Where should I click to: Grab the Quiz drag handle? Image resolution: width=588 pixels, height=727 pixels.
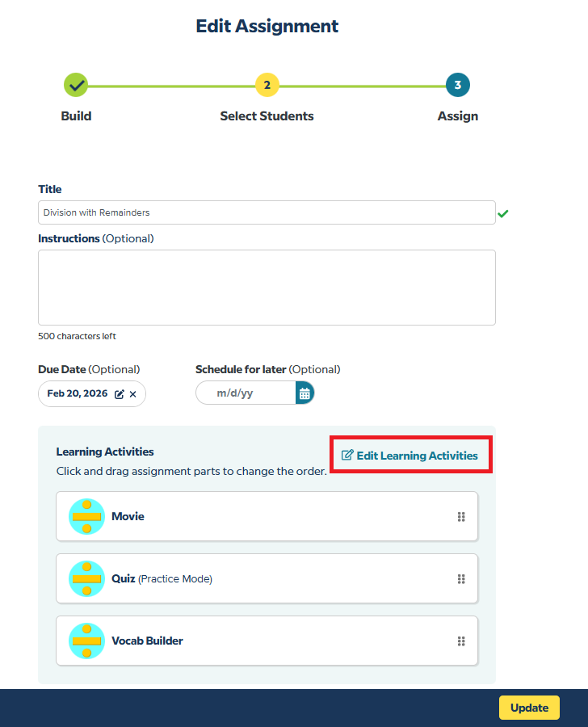(x=461, y=578)
